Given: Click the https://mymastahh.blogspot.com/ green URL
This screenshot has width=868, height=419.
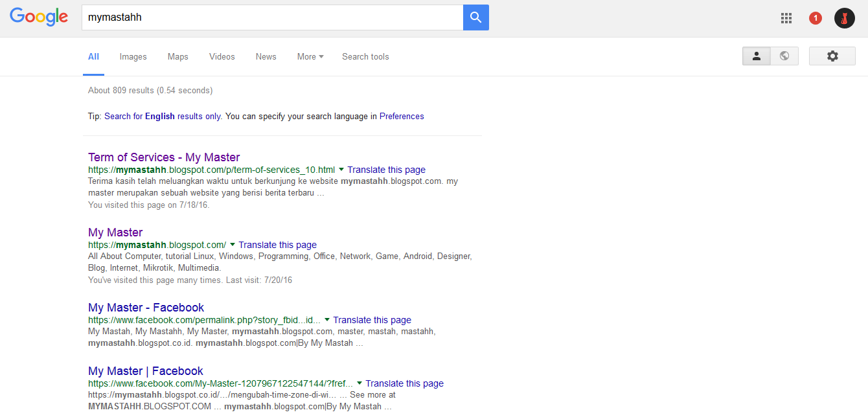Looking at the screenshot, I should coord(157,245).
